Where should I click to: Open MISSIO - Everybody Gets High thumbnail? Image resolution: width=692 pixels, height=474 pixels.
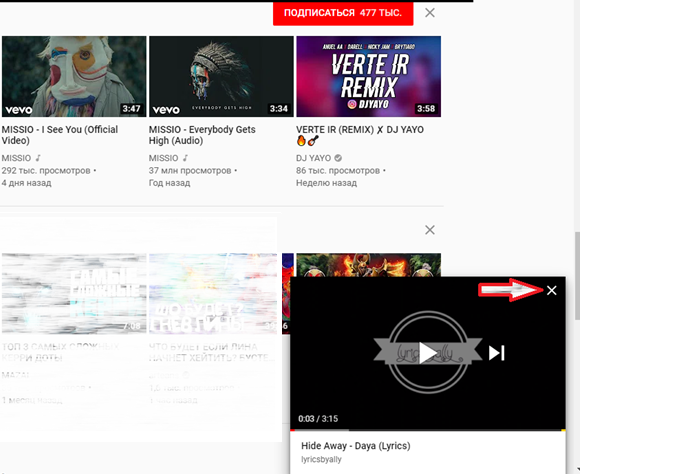coord(221,76)
